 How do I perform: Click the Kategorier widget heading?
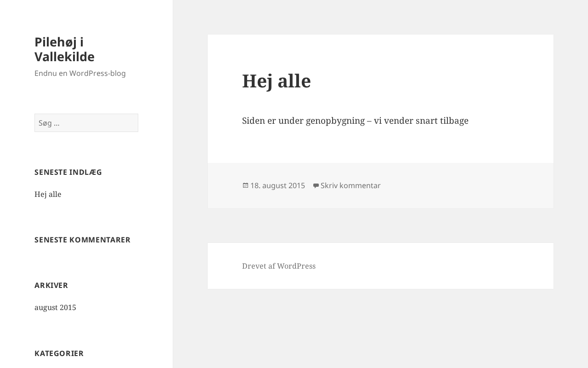(59, 353)
